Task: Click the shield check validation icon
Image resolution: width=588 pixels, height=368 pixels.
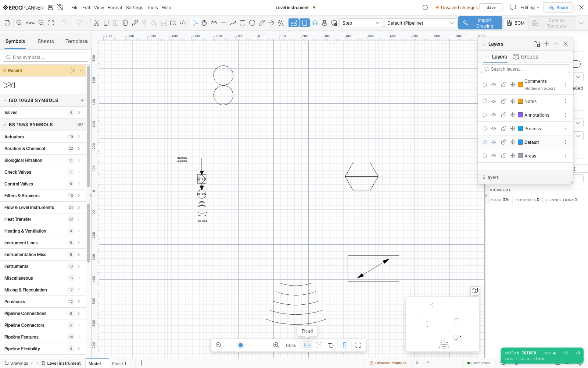Action: pyautogui.click(x=334, y=23)
